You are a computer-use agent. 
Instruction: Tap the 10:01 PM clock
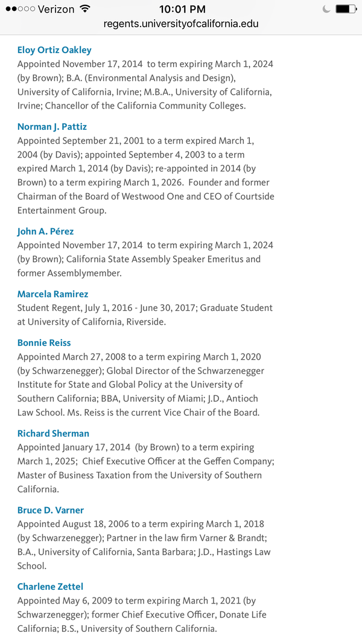point(182,9)
